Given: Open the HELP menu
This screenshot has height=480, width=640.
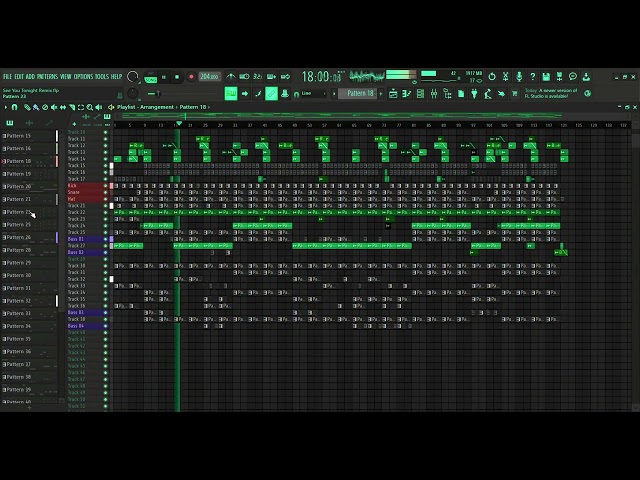Looking at the screenshot, I should tap(117, 77).
